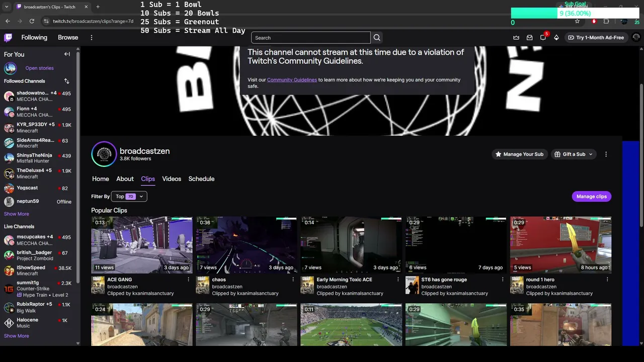Open options menu for round 1 hero clip
Image resolution: width=644 pixels, height=362 pixels.
pyautogui.click(x=607, y=280)
